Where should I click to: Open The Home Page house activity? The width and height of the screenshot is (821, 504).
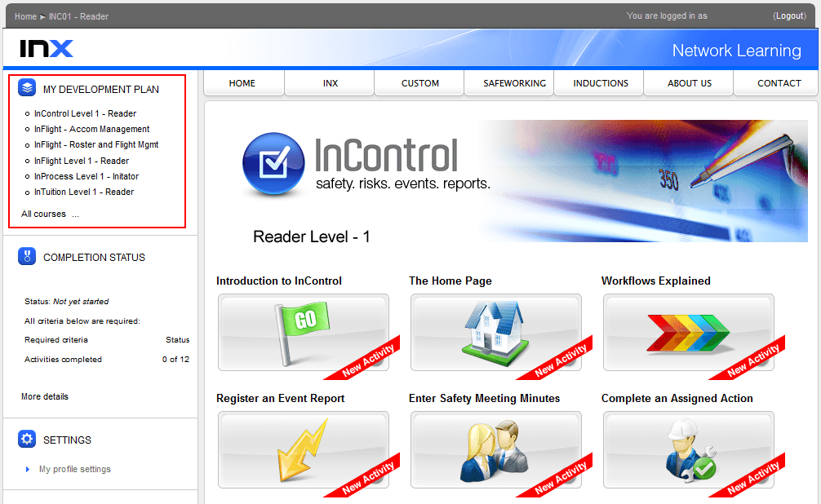tap(496, 333)
